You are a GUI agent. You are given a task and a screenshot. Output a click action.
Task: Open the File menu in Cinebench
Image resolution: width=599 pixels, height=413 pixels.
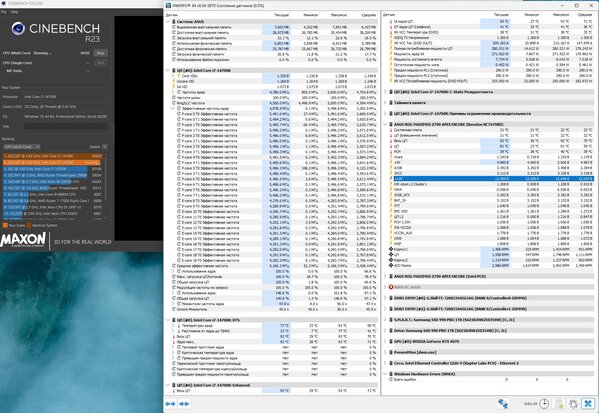3,12
